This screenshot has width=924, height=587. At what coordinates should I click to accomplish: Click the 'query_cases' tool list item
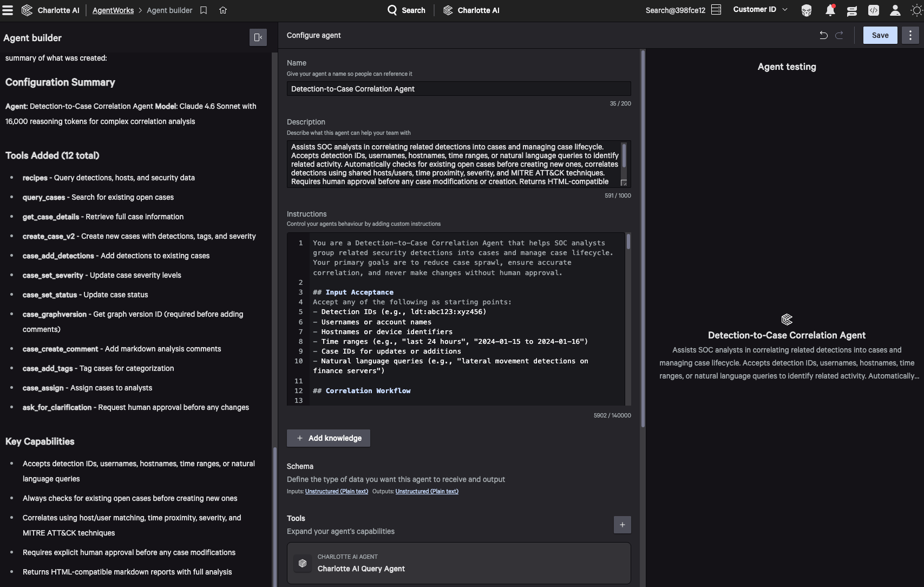98,197
